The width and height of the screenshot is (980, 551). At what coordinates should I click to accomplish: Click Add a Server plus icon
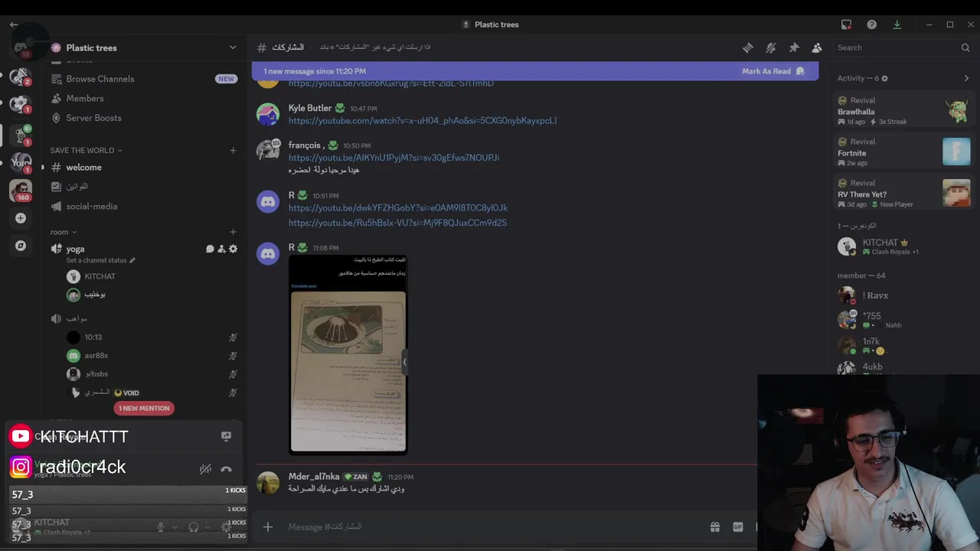(21, 218)
